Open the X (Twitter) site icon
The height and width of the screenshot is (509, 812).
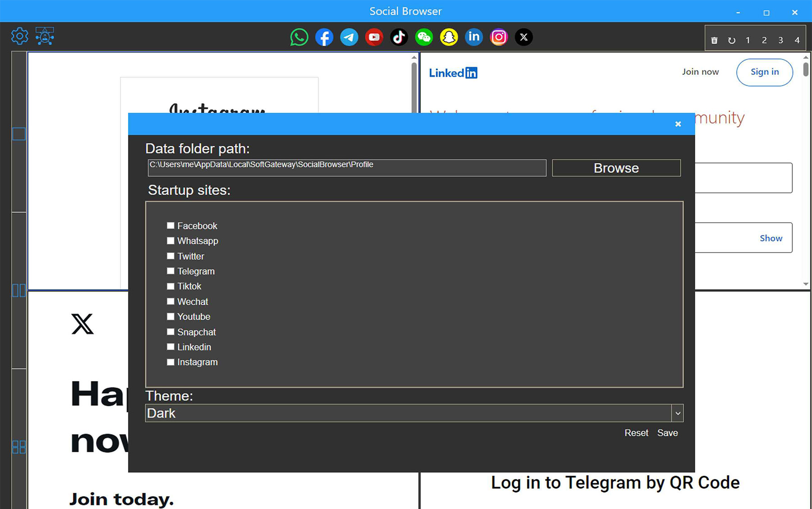(x=523, y=37)
